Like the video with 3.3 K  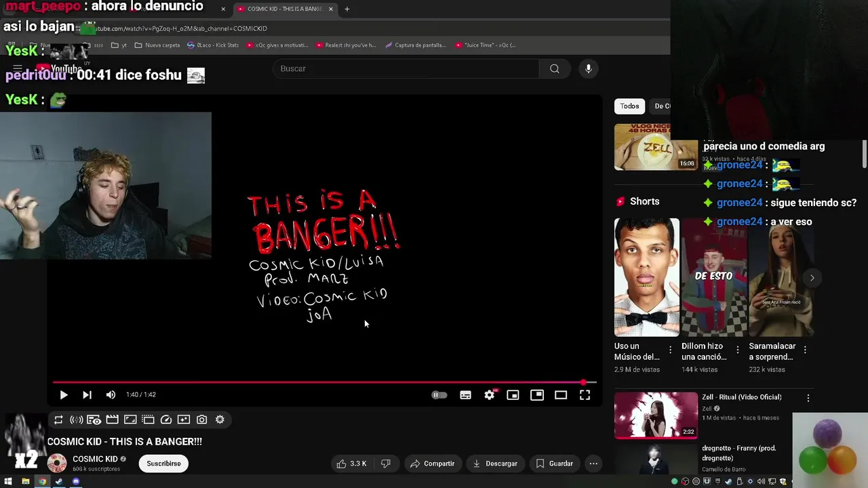coord(351,464)
